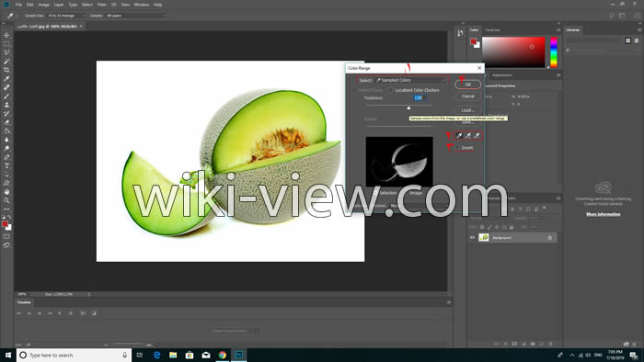This screenshot has width=644, height=362.
Task: Select the Selection radio button
Action: (x=375, y=193)
